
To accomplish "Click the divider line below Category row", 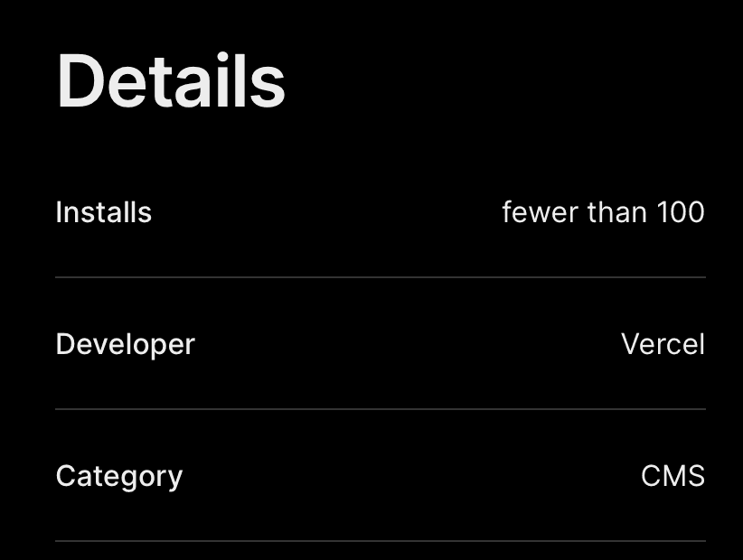I will click(380, 541).
